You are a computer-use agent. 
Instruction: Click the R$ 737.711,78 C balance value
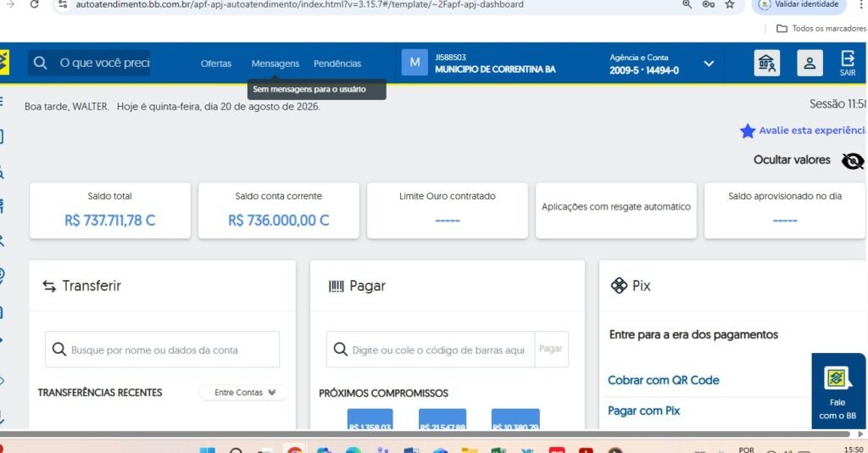[109, 221]
